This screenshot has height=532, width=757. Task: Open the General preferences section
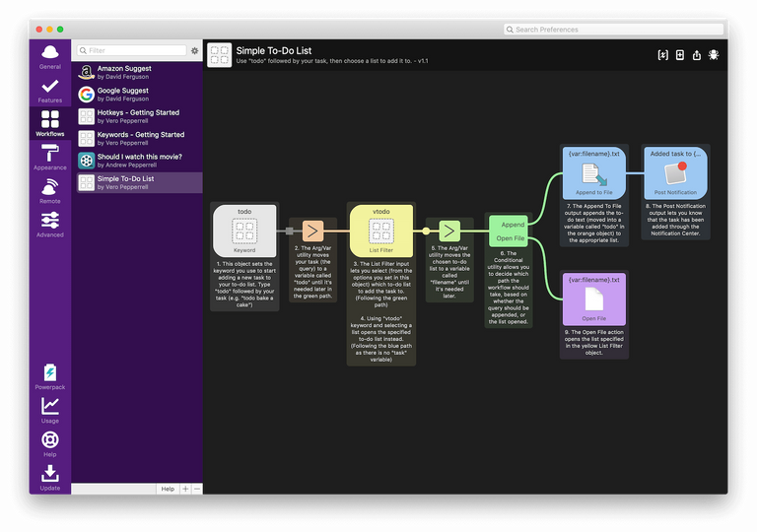[50, 55]
